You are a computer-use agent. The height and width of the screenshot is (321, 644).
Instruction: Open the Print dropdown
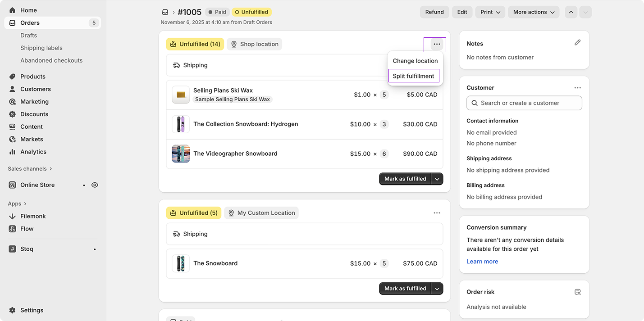[490, 12]
